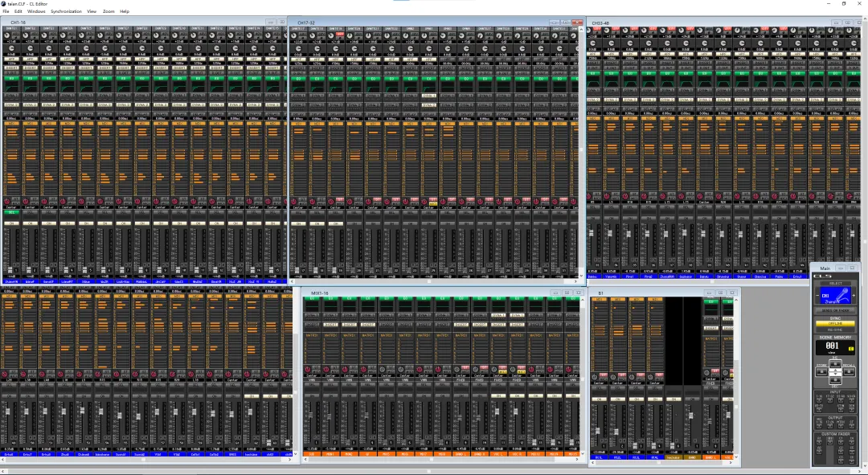
Task: Open the Zoom menu
Action: point(108,11)
